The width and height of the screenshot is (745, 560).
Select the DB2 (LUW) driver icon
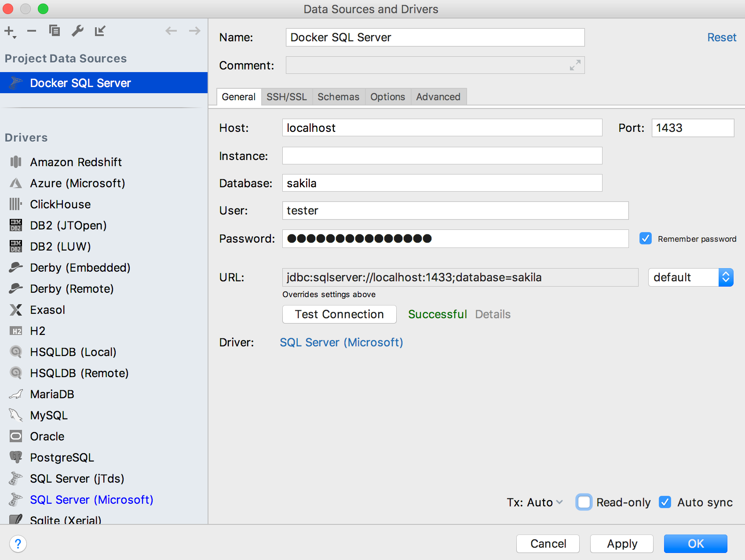[x=16, y=246]
